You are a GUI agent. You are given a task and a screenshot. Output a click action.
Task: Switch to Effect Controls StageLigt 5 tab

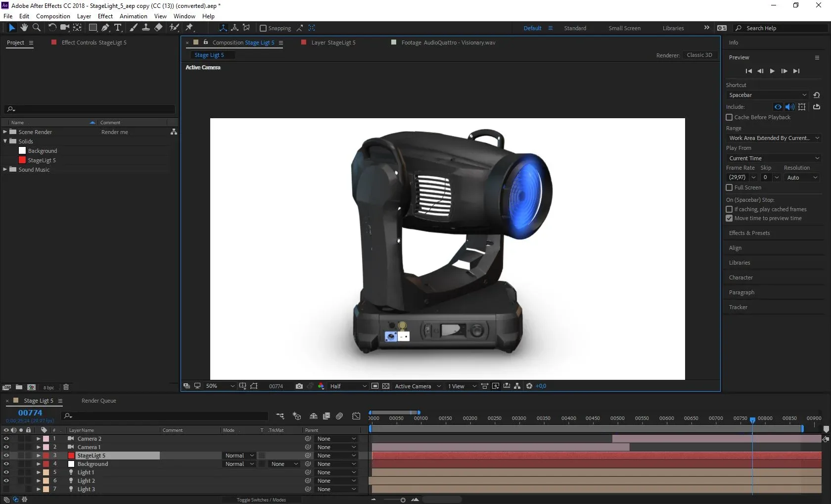pos(93,43)
